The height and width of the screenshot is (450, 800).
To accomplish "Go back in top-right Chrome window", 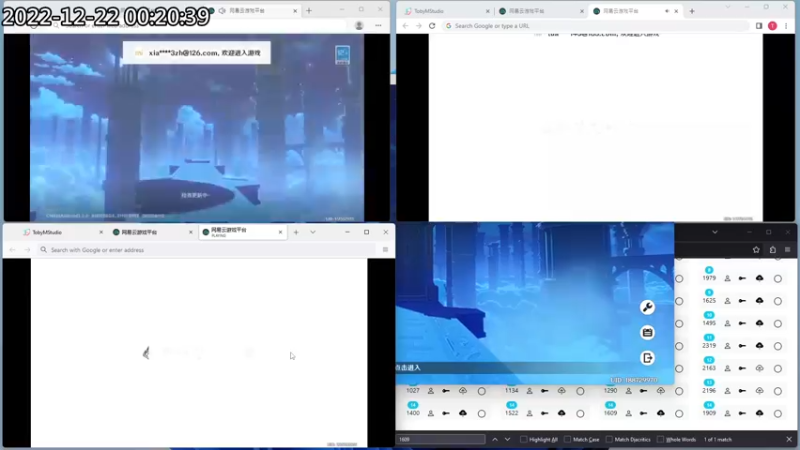I will click(x=406, y=26).
